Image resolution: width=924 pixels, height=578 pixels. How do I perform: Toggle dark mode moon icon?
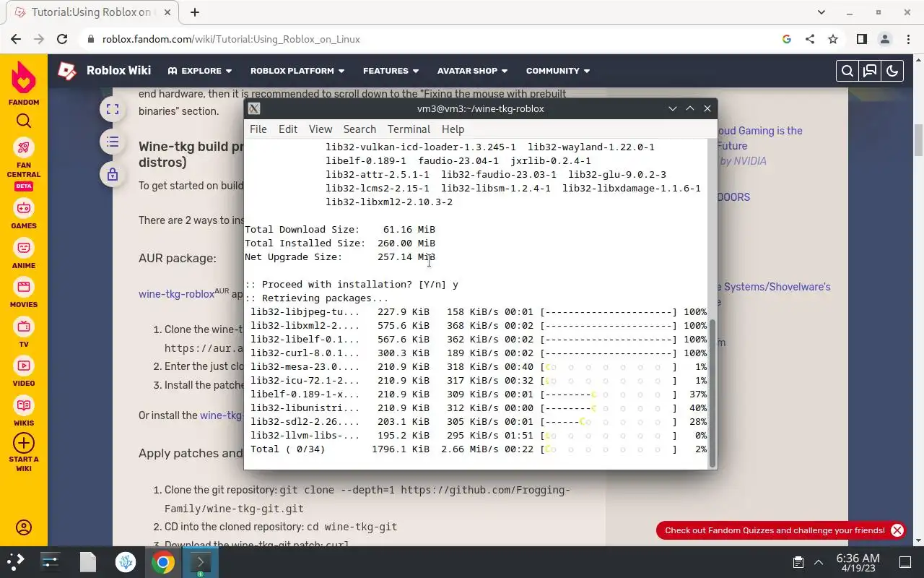(x=892, y=71)
